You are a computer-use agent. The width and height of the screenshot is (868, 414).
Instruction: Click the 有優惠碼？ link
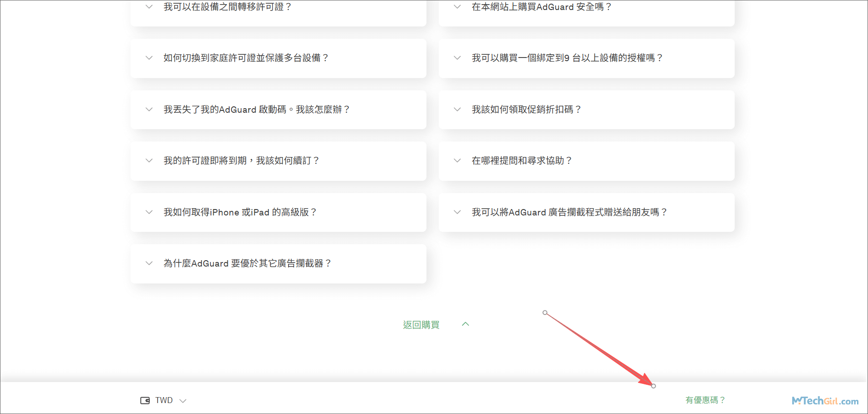[x=705, y=400]
